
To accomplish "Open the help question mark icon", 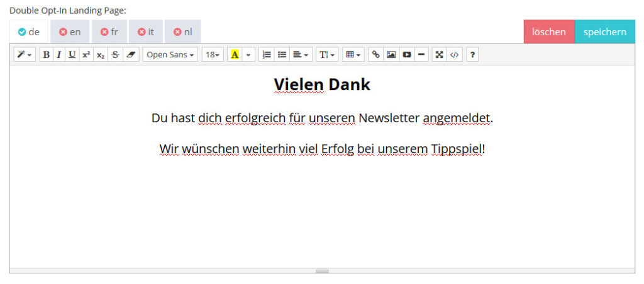I will [x=472, y=55].
